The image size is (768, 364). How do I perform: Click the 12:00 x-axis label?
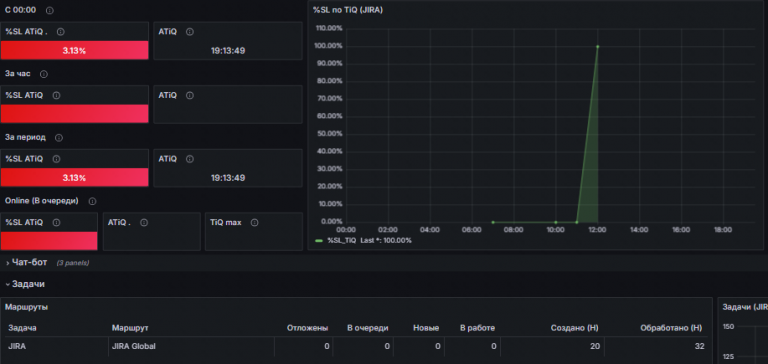tap(598, 230)
